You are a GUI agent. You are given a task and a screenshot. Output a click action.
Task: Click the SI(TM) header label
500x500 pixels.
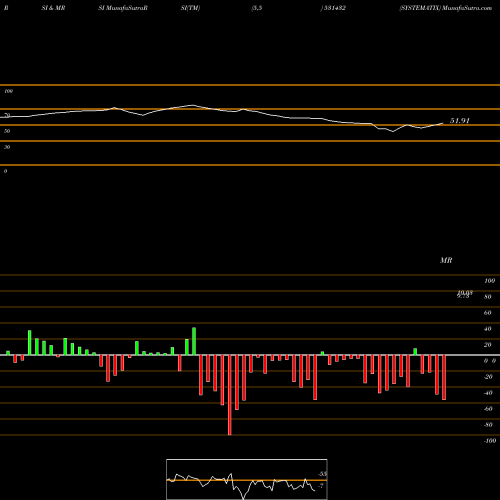click(x=190, y=8)
